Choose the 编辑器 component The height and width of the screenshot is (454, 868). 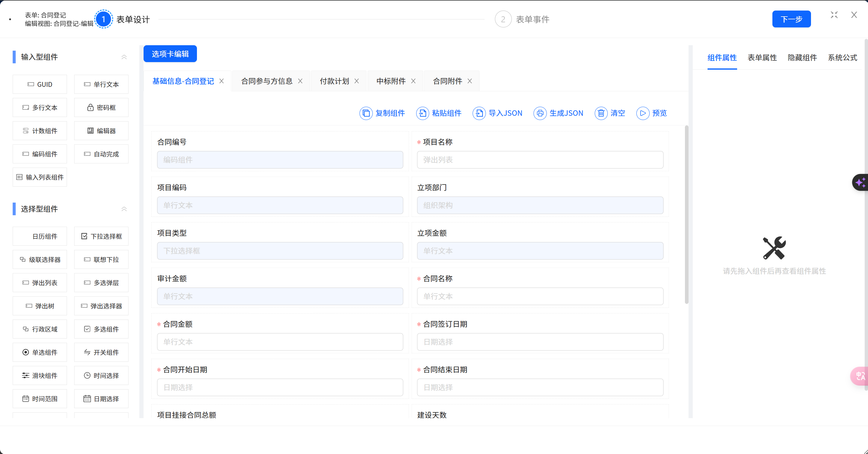point(101,131)
